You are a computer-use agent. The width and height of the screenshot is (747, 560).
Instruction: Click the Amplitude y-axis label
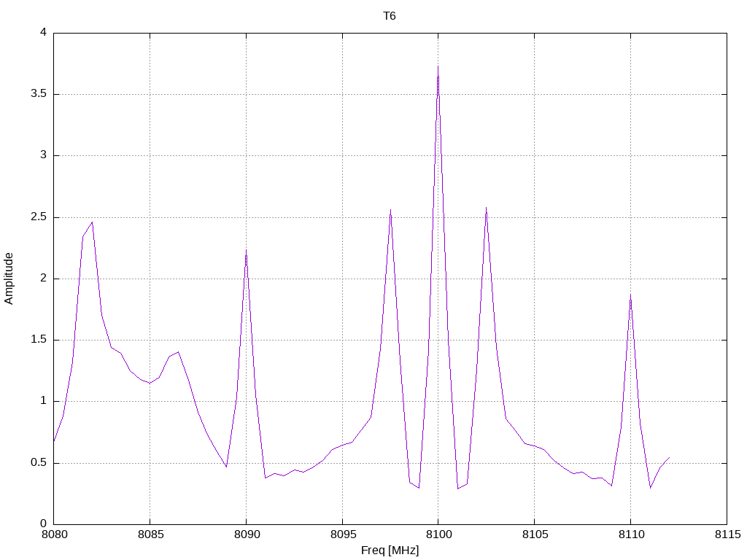coord(9,279)
